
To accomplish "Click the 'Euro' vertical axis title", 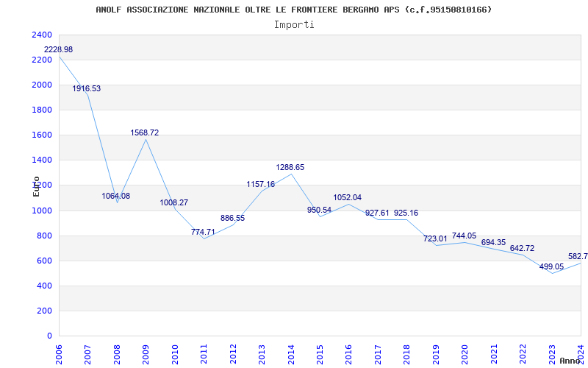I will click(36, 187).
